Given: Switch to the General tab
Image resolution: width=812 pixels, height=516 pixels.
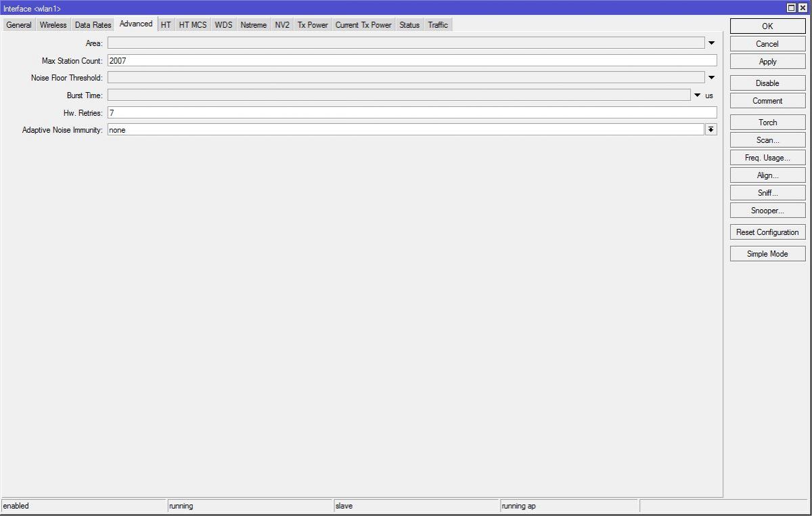Looking at the screenshot, I should pos(19,25).
